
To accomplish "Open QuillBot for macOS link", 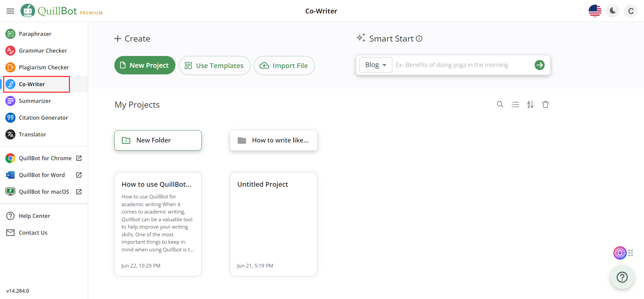I will pyautogui.click(x=44, y=192).
